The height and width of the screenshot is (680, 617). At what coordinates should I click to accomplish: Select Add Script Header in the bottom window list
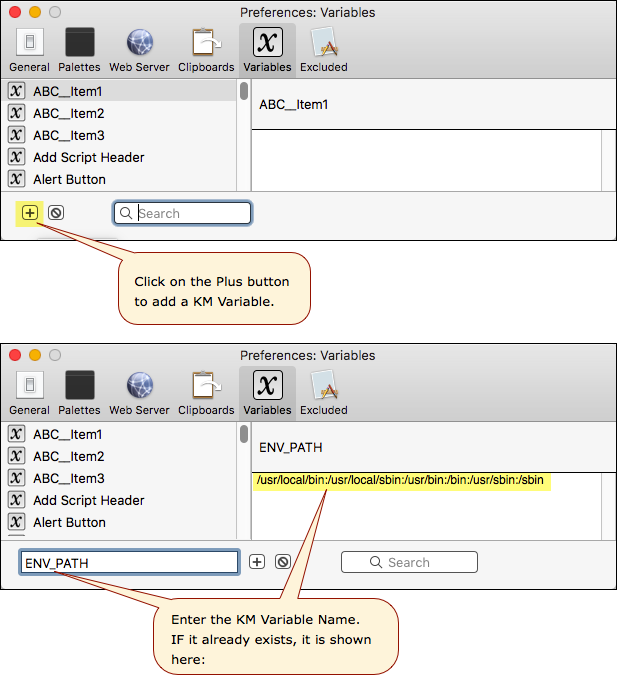[x=119, y=500]
